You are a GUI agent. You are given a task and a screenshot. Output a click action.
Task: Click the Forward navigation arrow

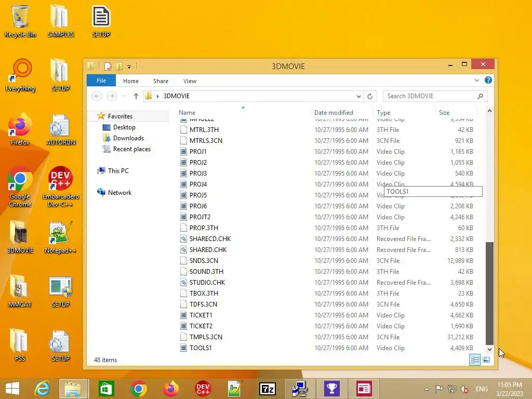pos(112,96)
